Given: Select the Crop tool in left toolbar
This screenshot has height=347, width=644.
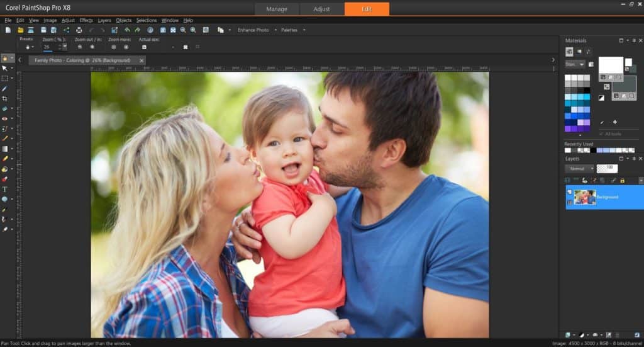Looking at the screenshot, I should (4, 99).
